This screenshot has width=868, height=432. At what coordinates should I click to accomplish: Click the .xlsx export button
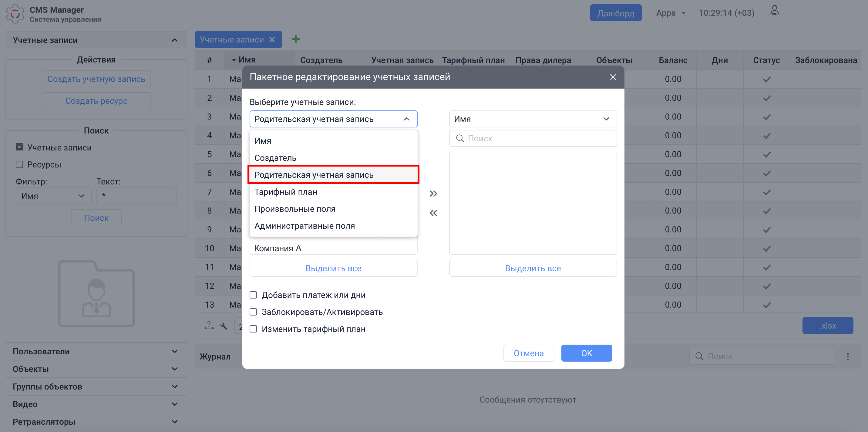[828, 325]
